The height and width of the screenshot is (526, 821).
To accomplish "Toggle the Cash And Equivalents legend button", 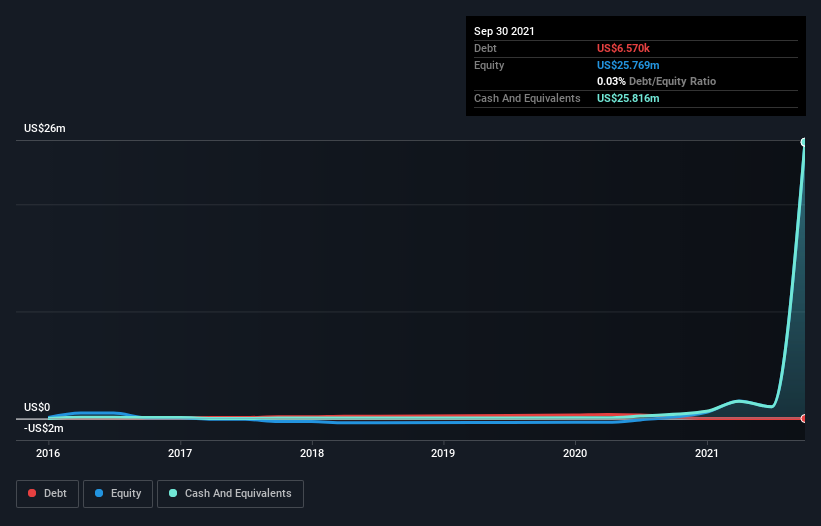I will coord(230,494).
